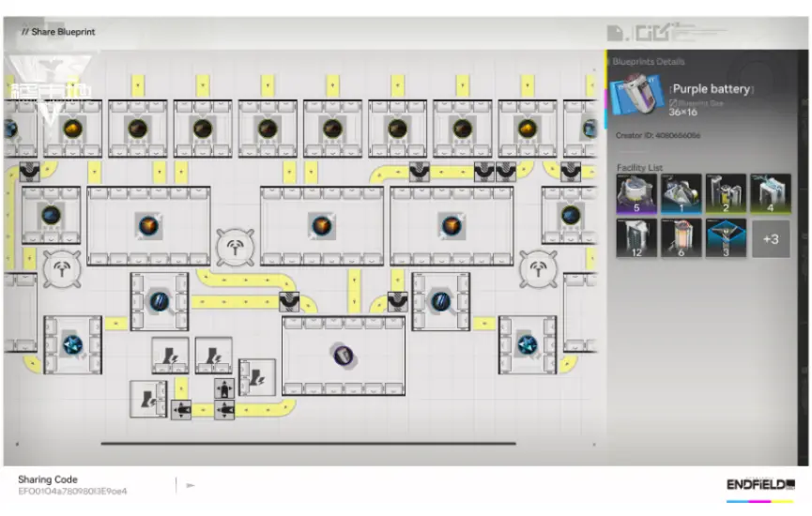The image size is (812, 516).
Task: Click the relay tower icon at far right
Action: click(x=539, y=269)
